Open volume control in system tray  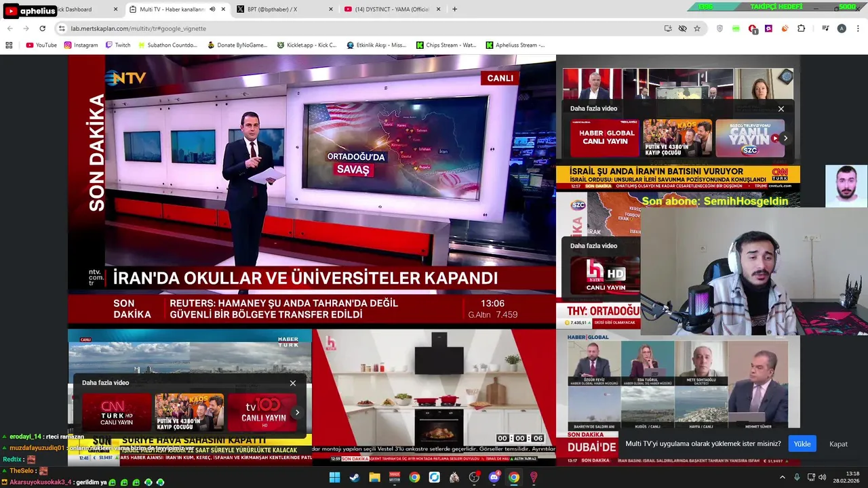point(822,477)
